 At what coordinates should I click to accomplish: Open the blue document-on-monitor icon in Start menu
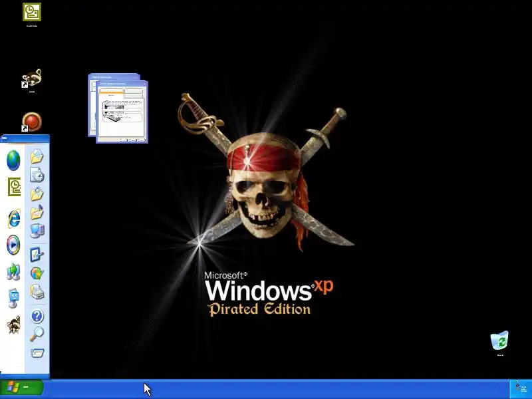click(x=13, y=298)
